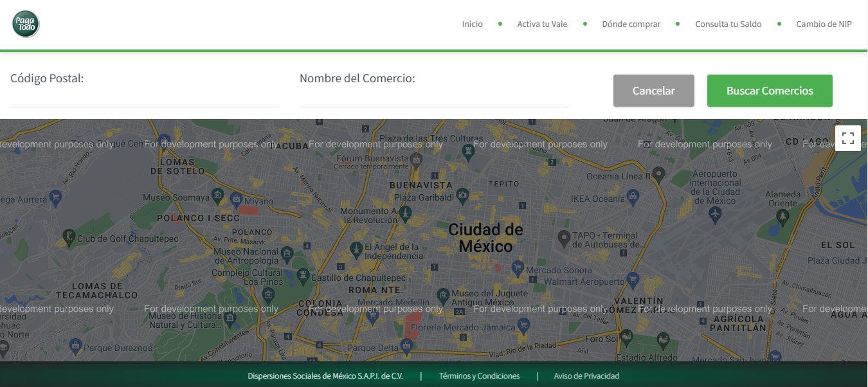The width and height of the screenshot is (868, 387).
Task: Toggle fullscreen map view
Action: [847, 138]
